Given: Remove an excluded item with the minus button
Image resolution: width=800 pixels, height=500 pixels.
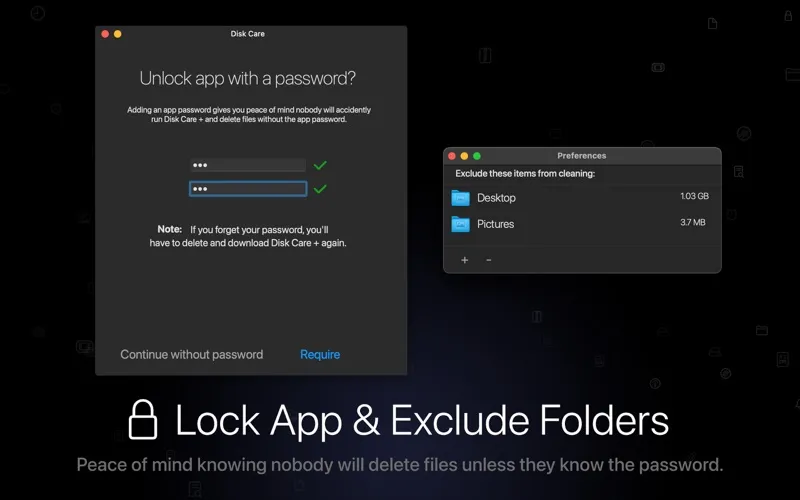Looking at the screenshot, I should (489, 260).
